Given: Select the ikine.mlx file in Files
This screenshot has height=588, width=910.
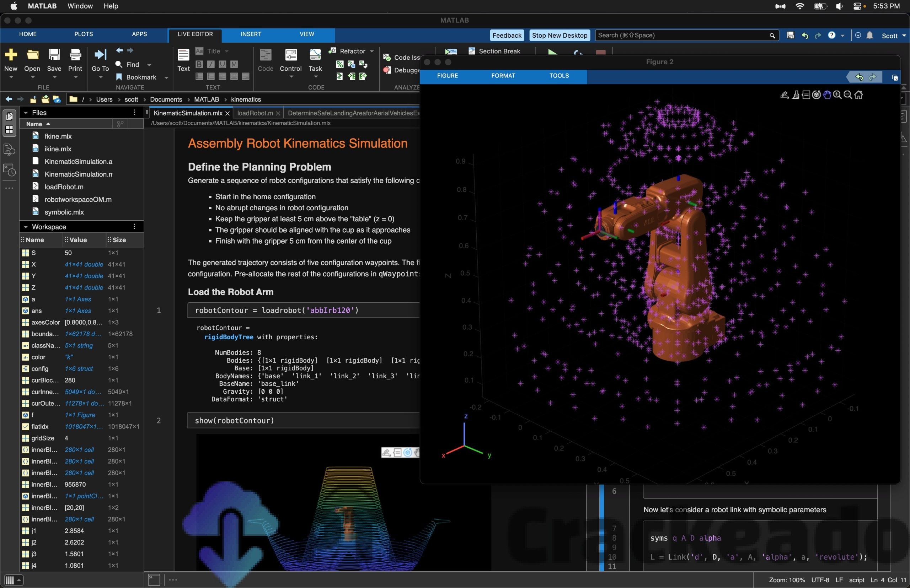Looking at the screenshot, I should tap(58, 149).
